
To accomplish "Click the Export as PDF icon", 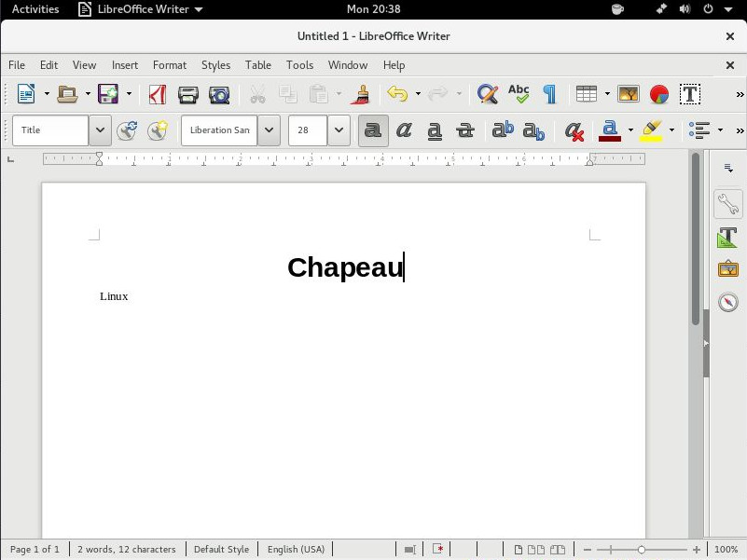I will click(158, 94).
